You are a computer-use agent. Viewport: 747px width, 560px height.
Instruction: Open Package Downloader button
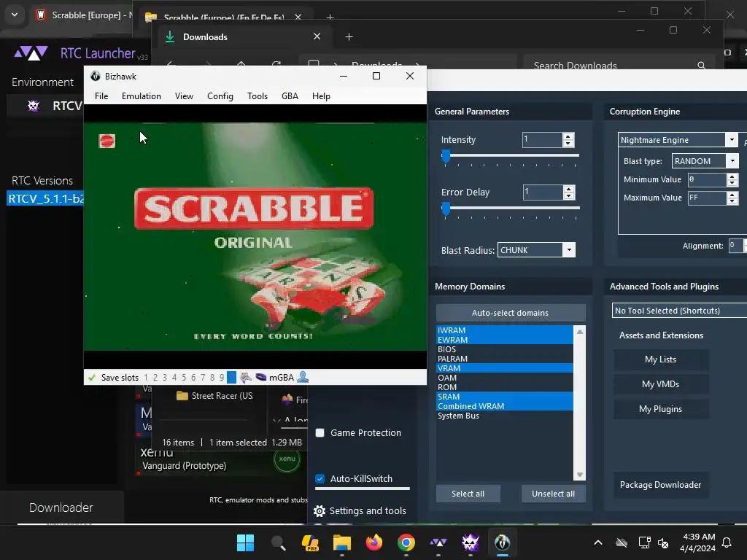pos(661,485)
